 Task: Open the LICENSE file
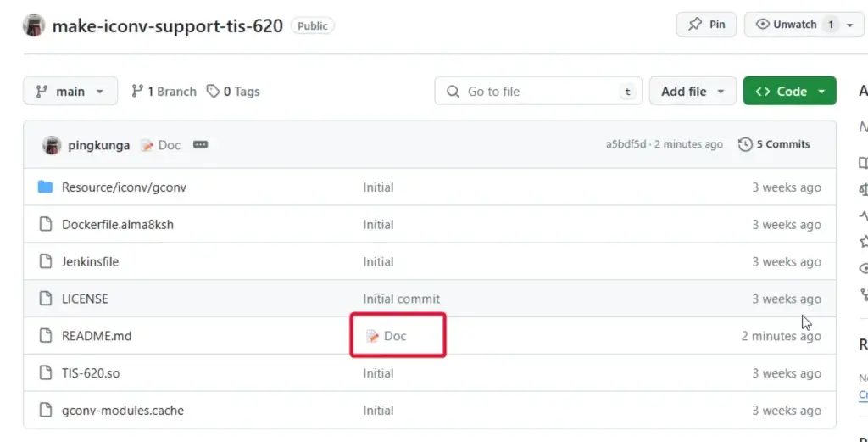point(85,299)
